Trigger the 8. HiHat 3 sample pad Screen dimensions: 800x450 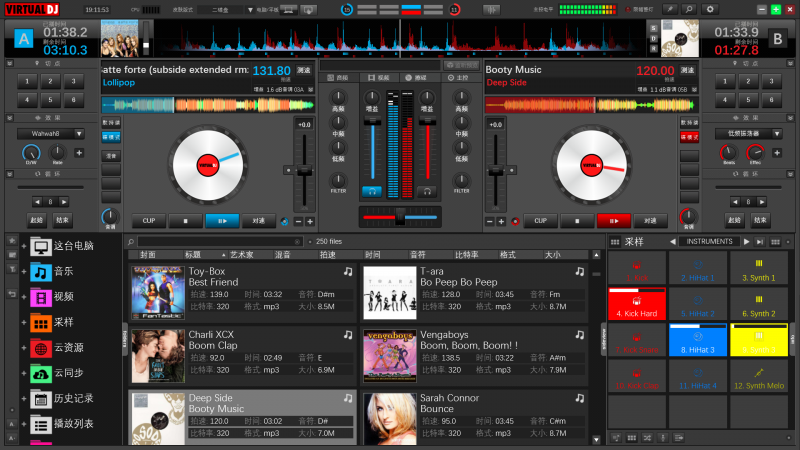(x=697, y=340)
